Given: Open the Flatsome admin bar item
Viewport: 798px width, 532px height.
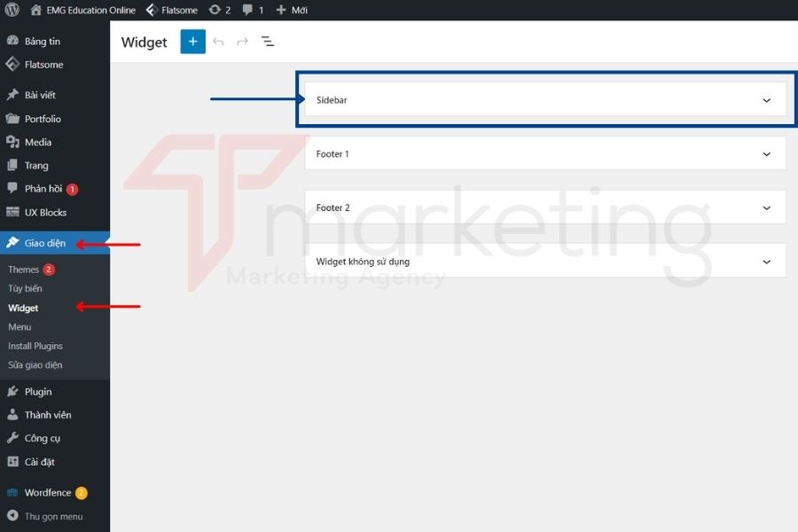Looking at the screenshot, I should pos(171,10).
